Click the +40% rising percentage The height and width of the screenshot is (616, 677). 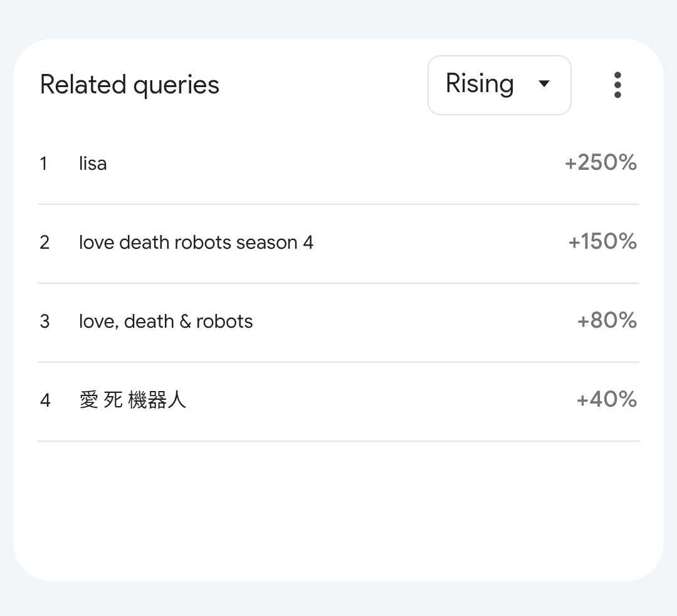coord(606,399)
